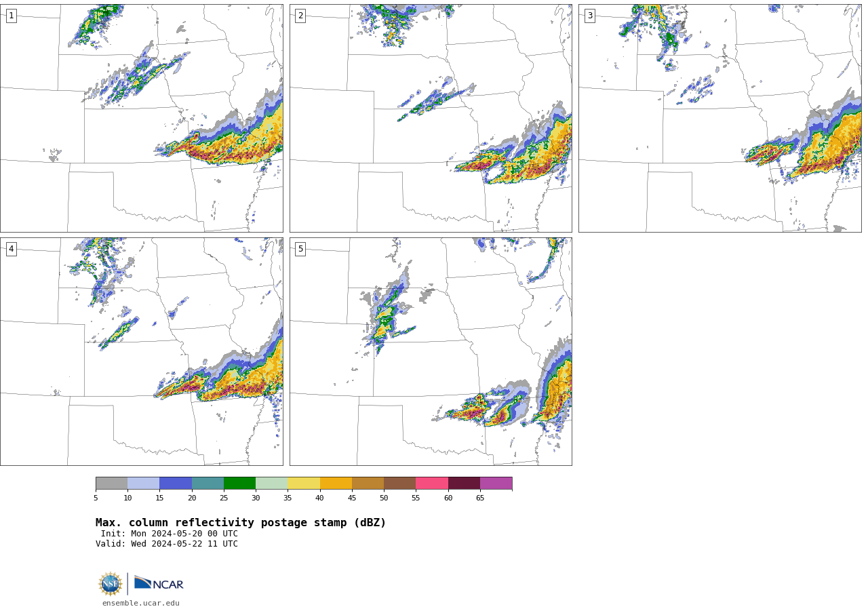This screenshot has height=611, width=868.
Task: Click the NSF logo icon
Action: point(111,584)
